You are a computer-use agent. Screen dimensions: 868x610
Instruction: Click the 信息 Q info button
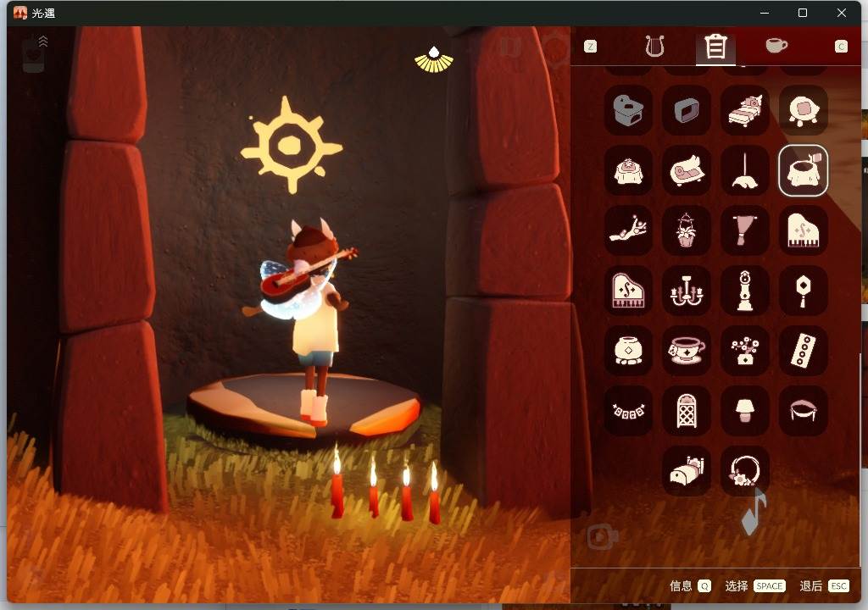click(x=690, y=585)
